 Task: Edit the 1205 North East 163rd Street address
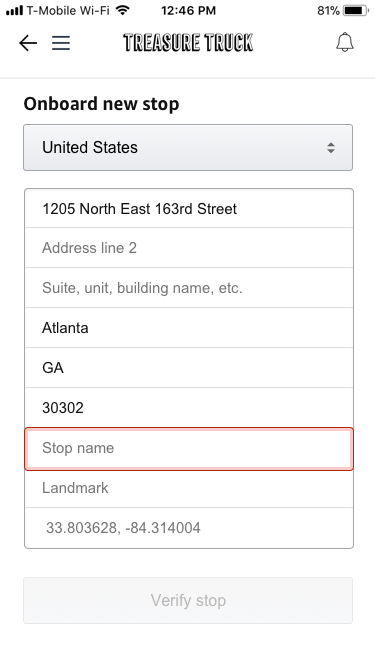(x=189, y=208)
